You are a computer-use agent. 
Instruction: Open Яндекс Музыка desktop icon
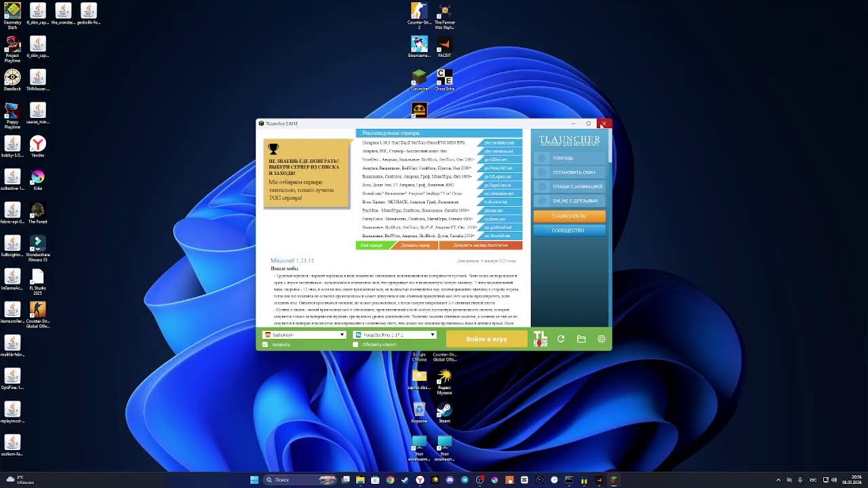point(445,382)
